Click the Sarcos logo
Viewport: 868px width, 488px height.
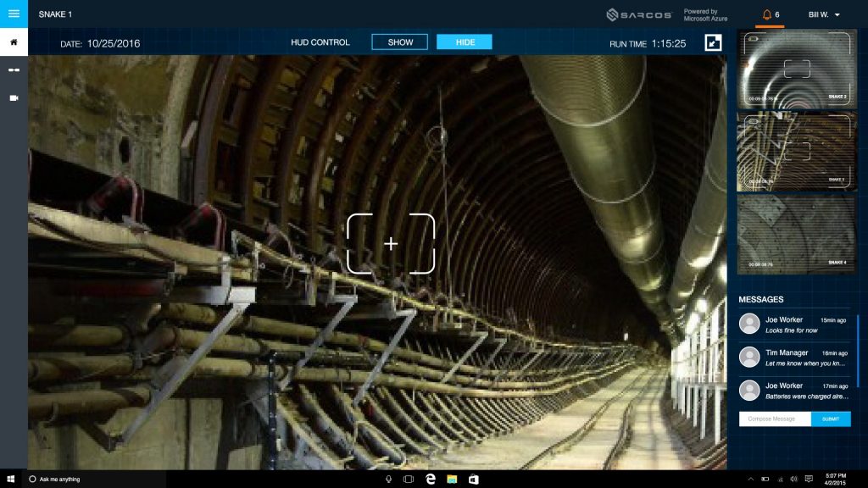(639, 14)
